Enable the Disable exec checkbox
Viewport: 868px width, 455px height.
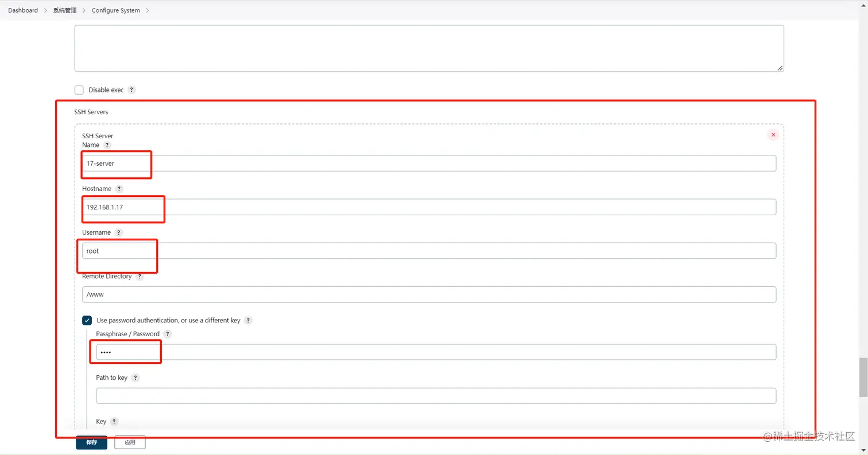pos(79,90)
